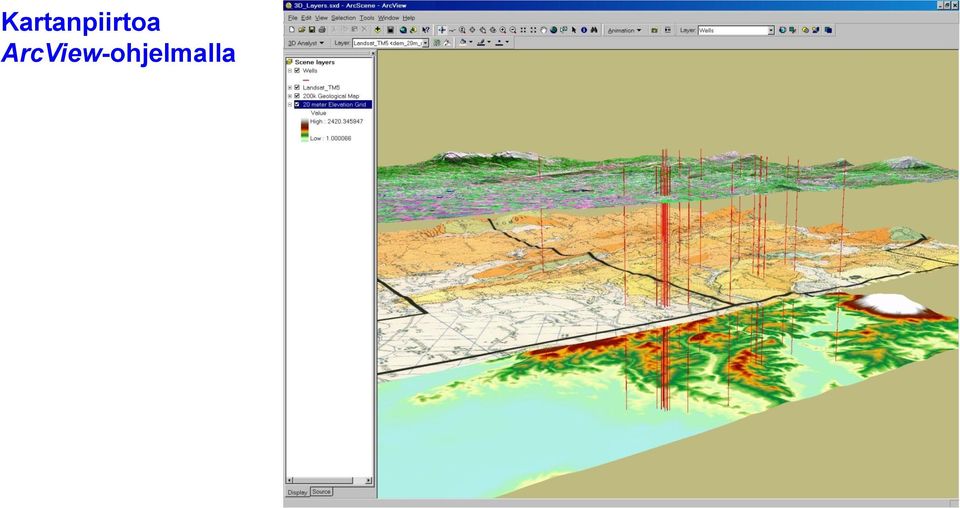Image resolution: width=960 pixels, height=508 pixels.
Task: Open the Landsat_TM5 layer combo box
Action: [x=390, y=43]
